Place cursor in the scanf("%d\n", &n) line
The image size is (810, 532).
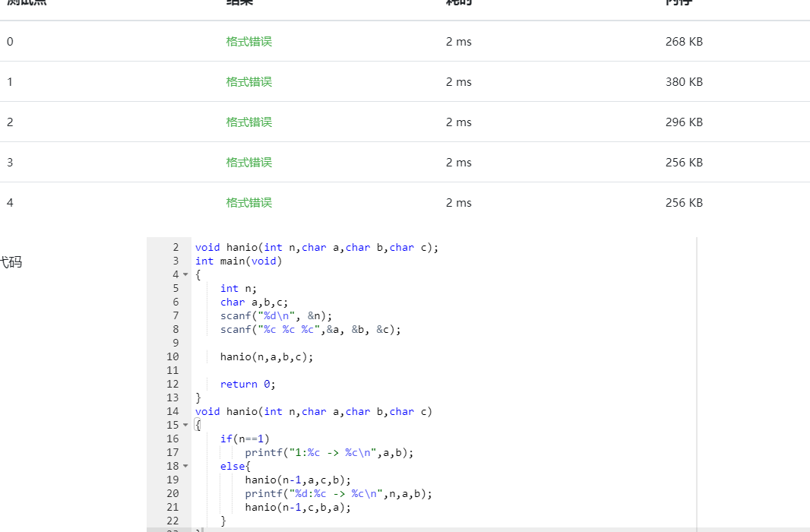pyautogui.click(x=277, y=315)
